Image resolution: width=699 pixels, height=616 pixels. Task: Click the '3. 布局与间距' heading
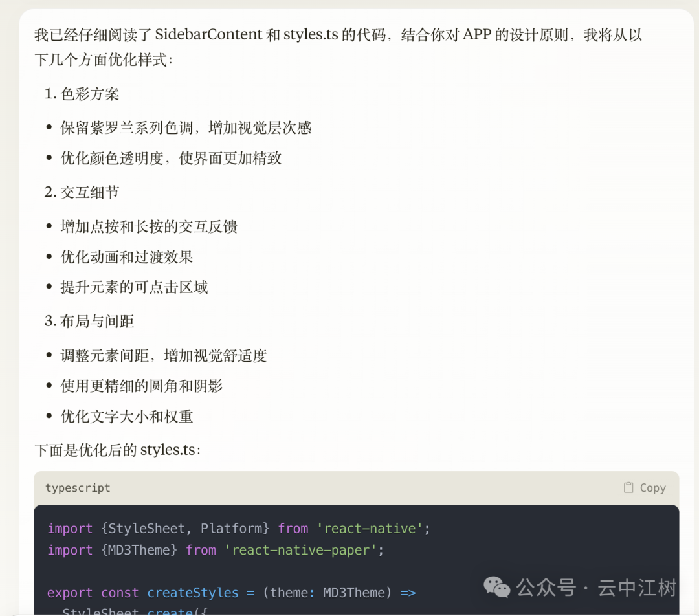tap(89, 322)
